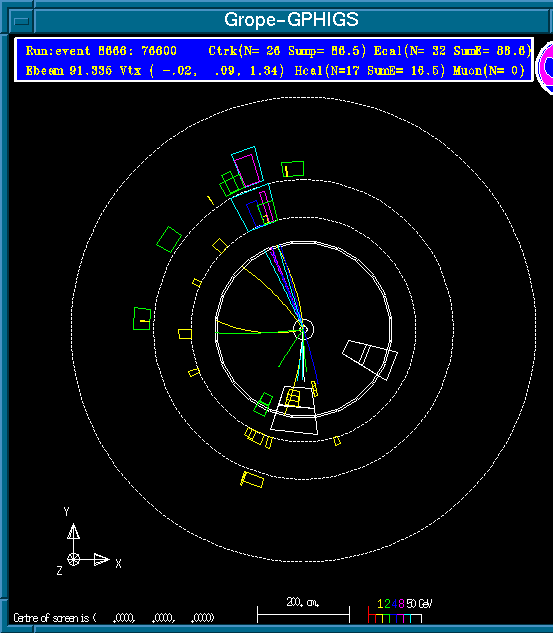Click the small beam pipe circle at centre

[x=305, y=329]
